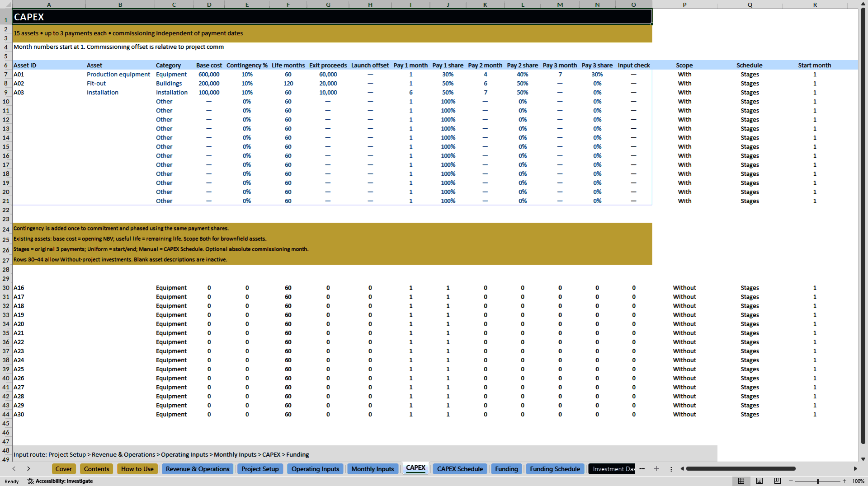Click the horizontal scrollbar thumb
The image size is (868, 486).
click(741, 469)
